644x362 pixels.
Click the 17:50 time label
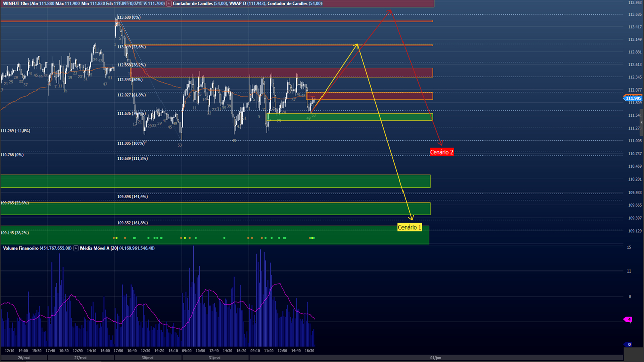118,351
